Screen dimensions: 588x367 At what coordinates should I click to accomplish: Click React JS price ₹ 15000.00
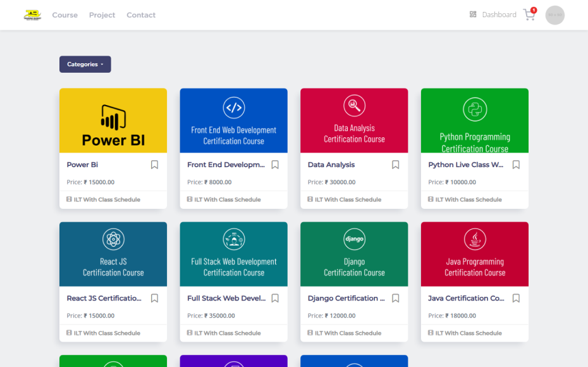[99, 316]
